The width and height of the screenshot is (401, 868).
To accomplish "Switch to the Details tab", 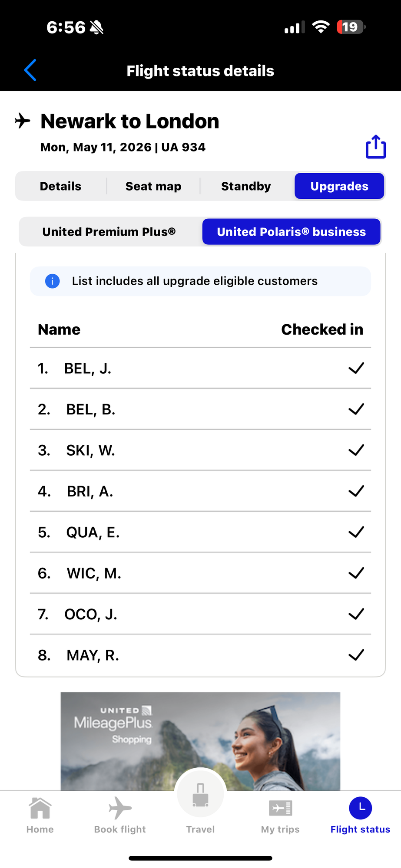I will coord(61,186).
